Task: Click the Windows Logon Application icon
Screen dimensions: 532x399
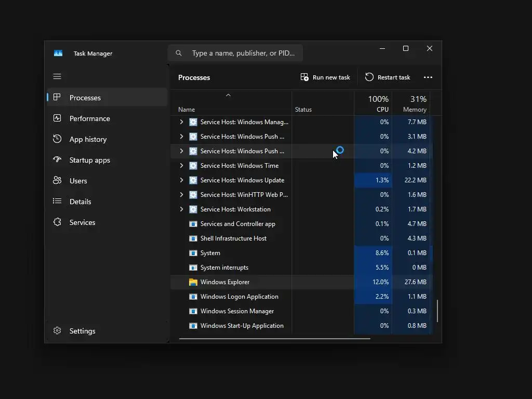Action: point(193,297)
